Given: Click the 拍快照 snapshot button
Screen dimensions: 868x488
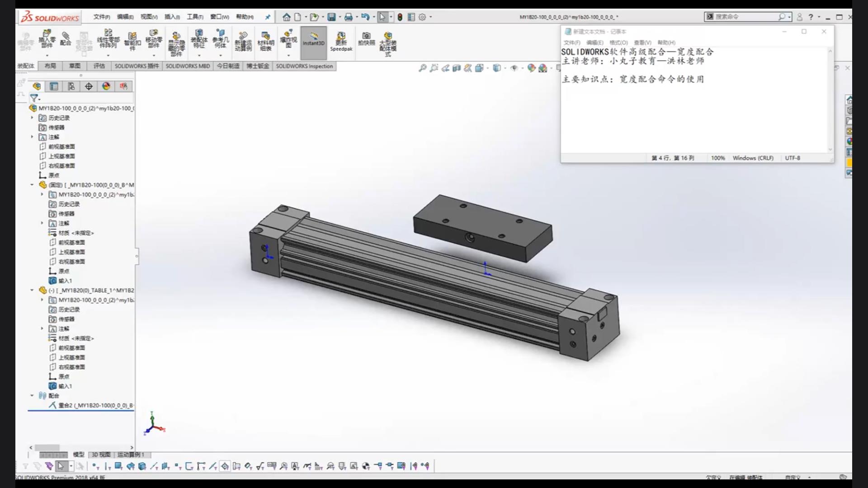Looking at the screenshot, I should point(367,39).
